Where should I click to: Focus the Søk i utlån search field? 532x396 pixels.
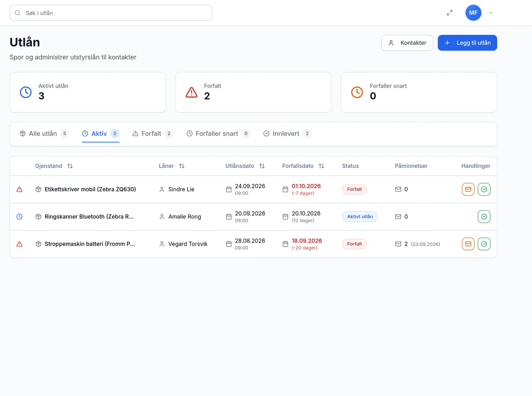(111, 13)
